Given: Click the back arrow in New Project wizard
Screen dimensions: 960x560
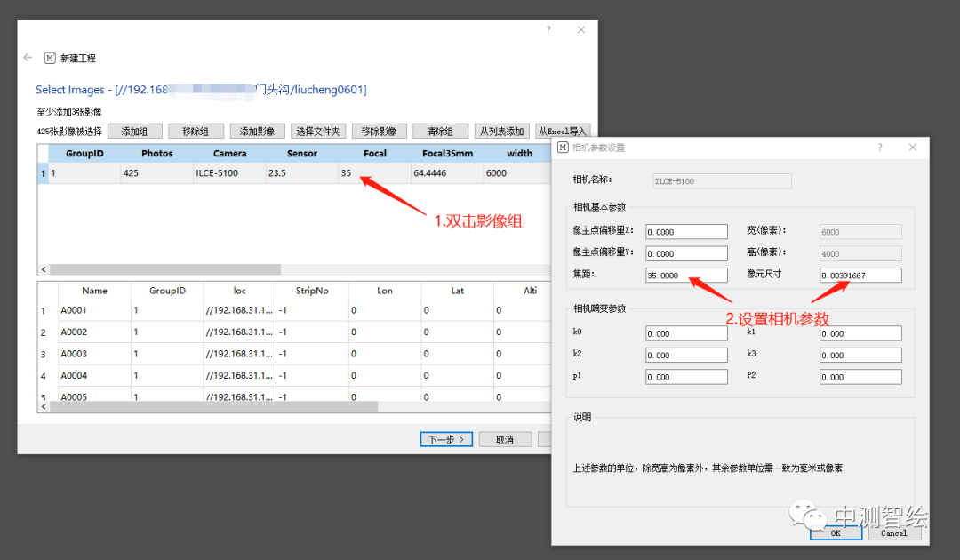Looking at the screenshot, I should point(28,58).
